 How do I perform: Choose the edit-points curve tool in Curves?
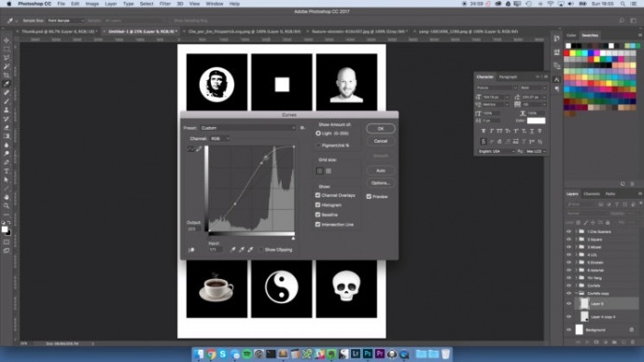click(190, 148)
